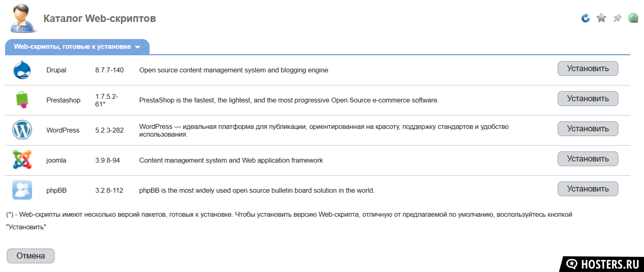Click the Drupal logo icon
The width and height of the screenshot is (644, 272).
point(22,70)
